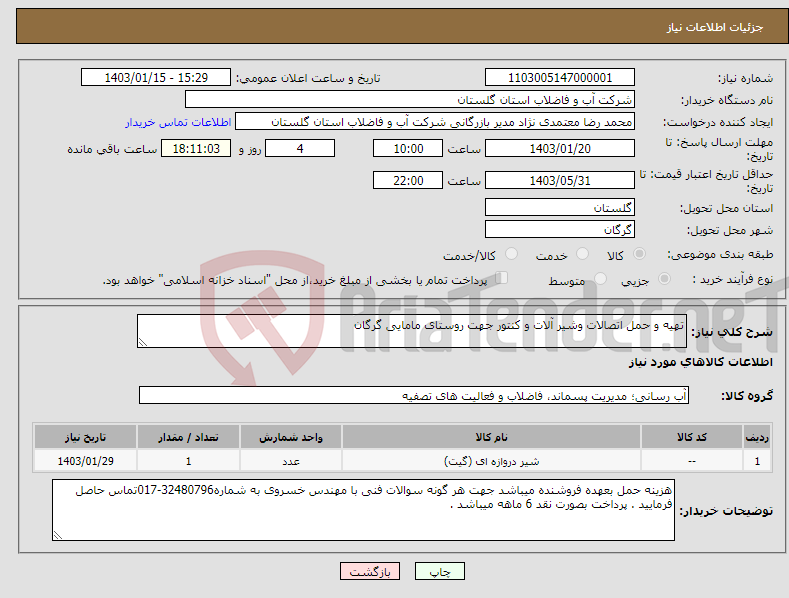This screenshot has height=598, width=789.
Task: Click the unit cell عدد
Action: click(x=291, y=461)
